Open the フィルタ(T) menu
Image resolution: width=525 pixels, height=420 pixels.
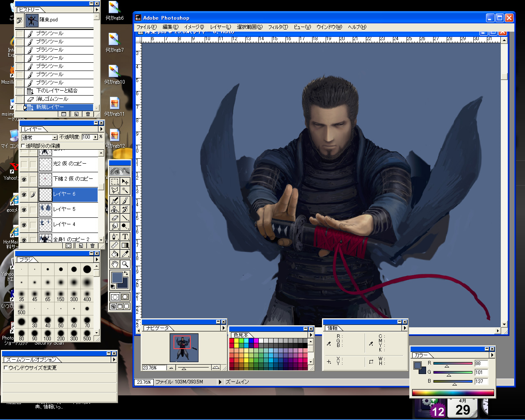(x=278, y=27)
